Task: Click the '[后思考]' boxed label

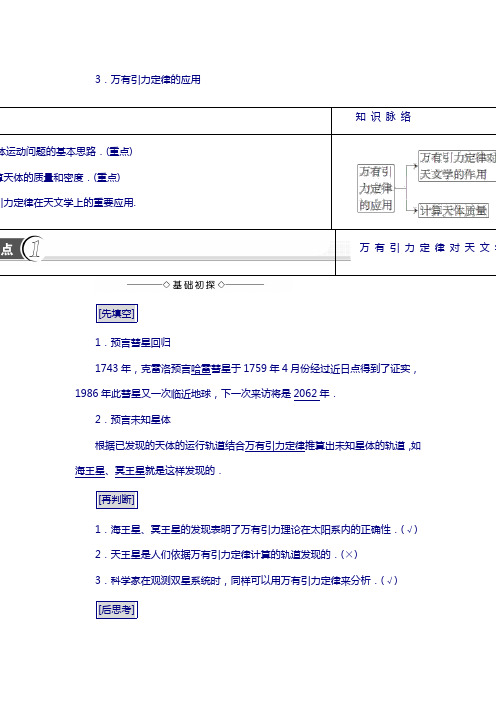Action: click(117, 610)
